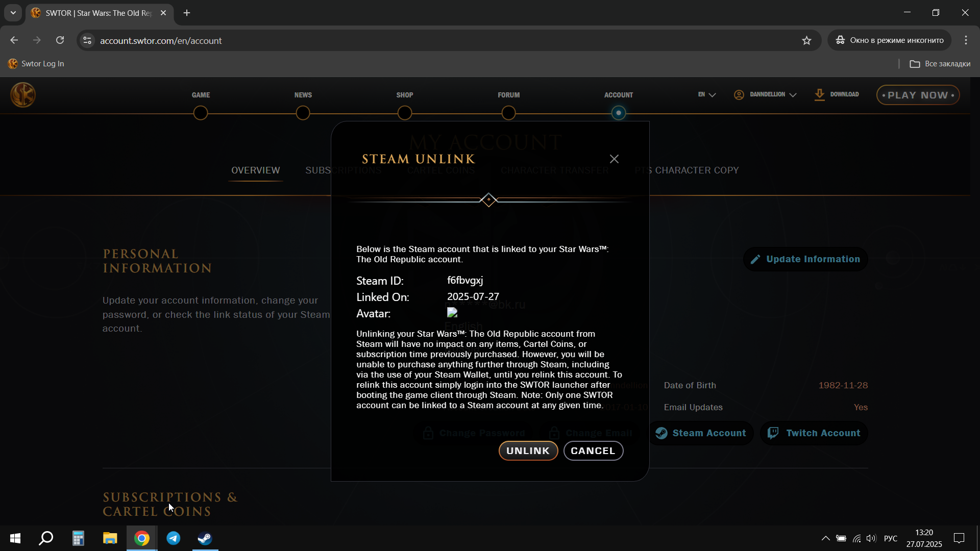980x551 pixels.
Task: Open the taskbar clock and date
Action: tap(924, 538)
